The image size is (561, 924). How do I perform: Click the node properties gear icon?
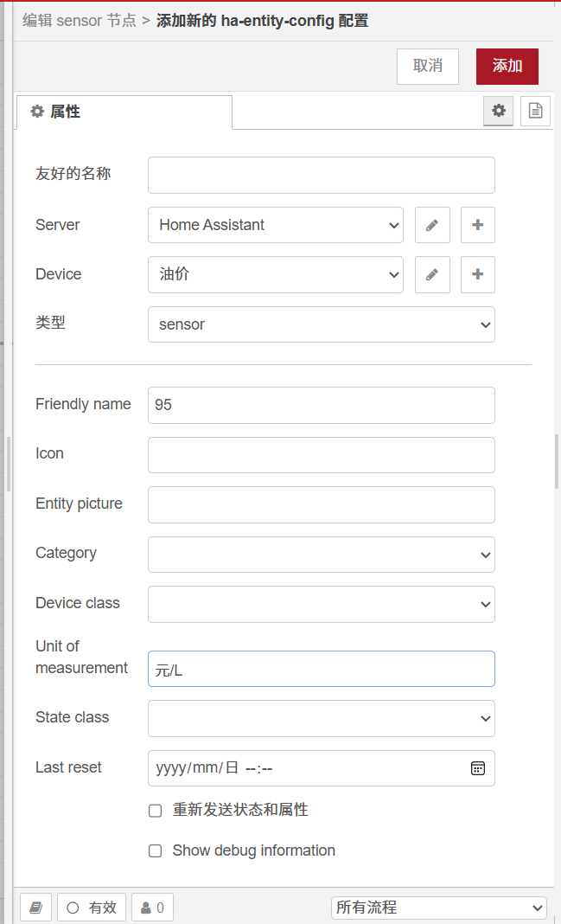[498, 111]
